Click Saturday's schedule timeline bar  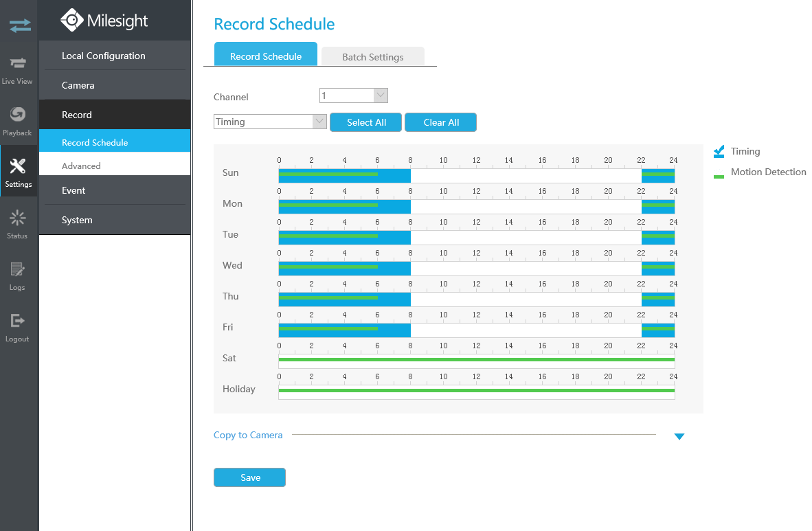tap(476, 359)
